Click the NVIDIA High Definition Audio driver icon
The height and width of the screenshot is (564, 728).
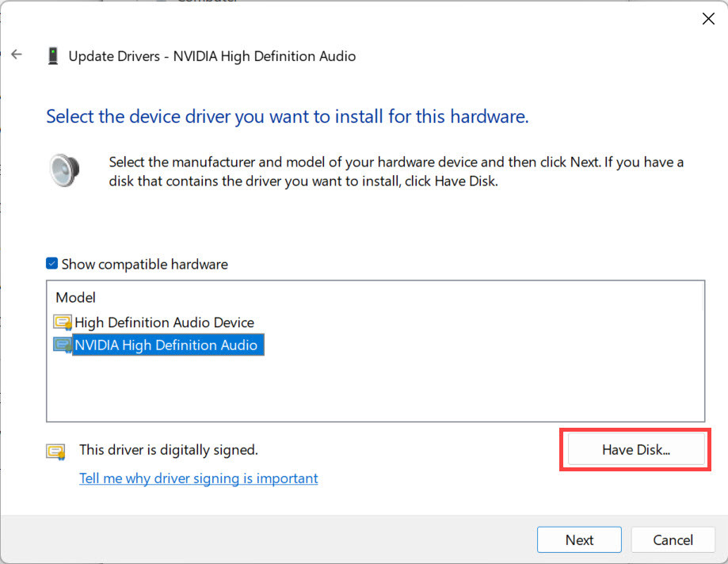63,345
